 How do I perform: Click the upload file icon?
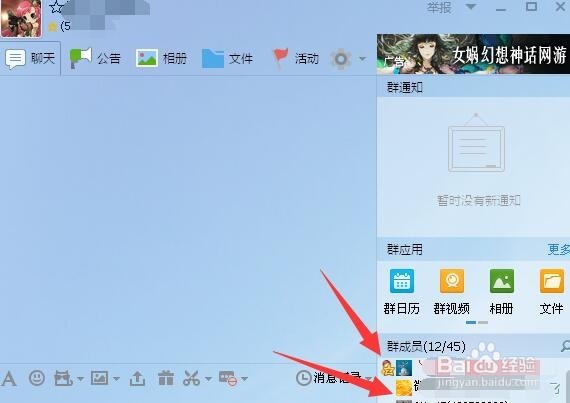point(137,378)
